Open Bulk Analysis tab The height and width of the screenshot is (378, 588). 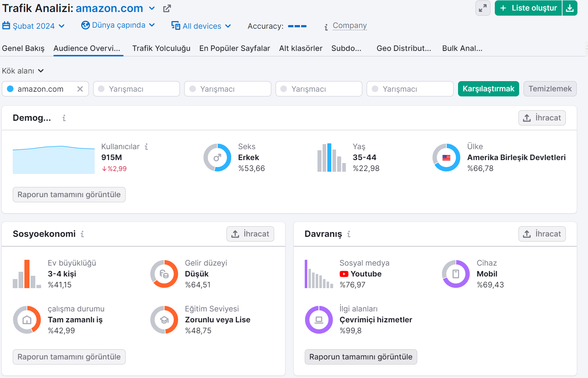click(x=462, y=48)
